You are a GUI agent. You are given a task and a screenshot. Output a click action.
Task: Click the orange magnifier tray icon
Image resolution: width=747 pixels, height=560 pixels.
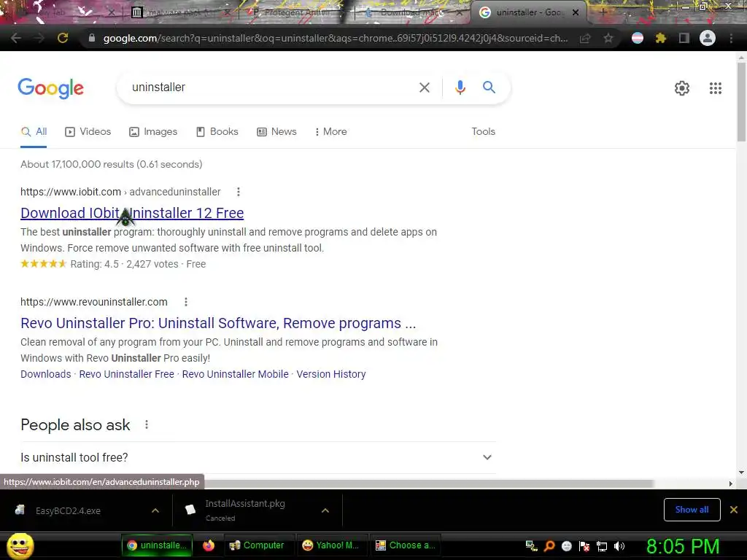tap(549, 546)
